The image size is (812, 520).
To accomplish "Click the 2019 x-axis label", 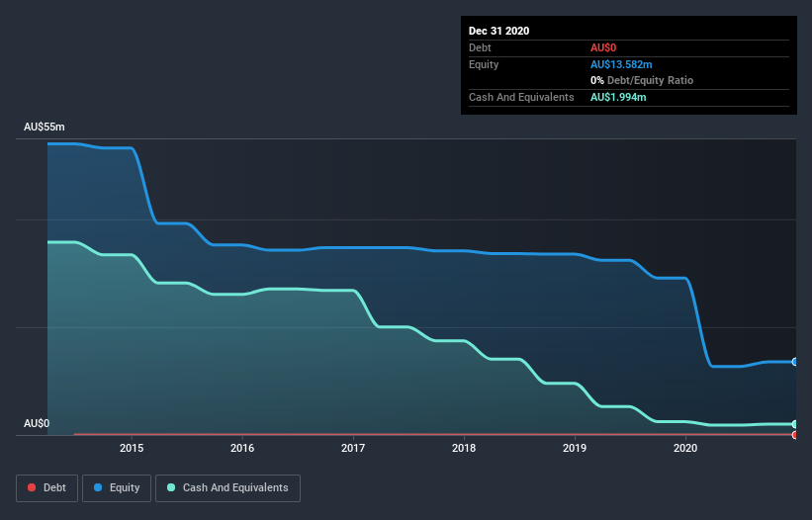I will pos(575,448).
